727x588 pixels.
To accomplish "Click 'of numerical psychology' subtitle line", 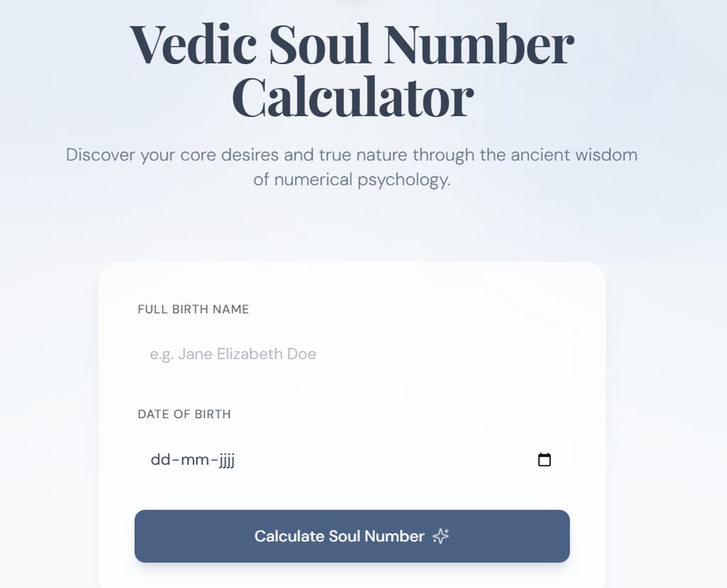I will [351, 180].
